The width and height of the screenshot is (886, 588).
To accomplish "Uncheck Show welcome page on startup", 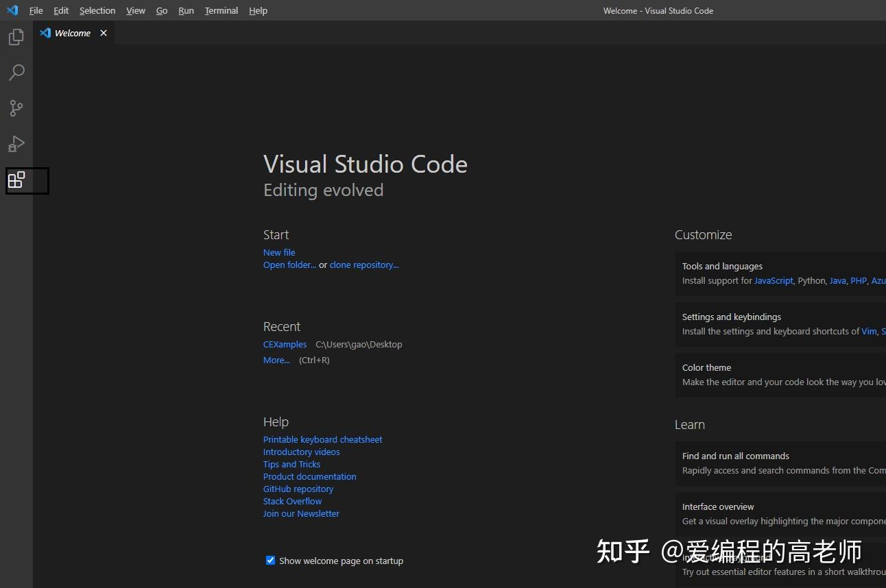I will 270,560.
